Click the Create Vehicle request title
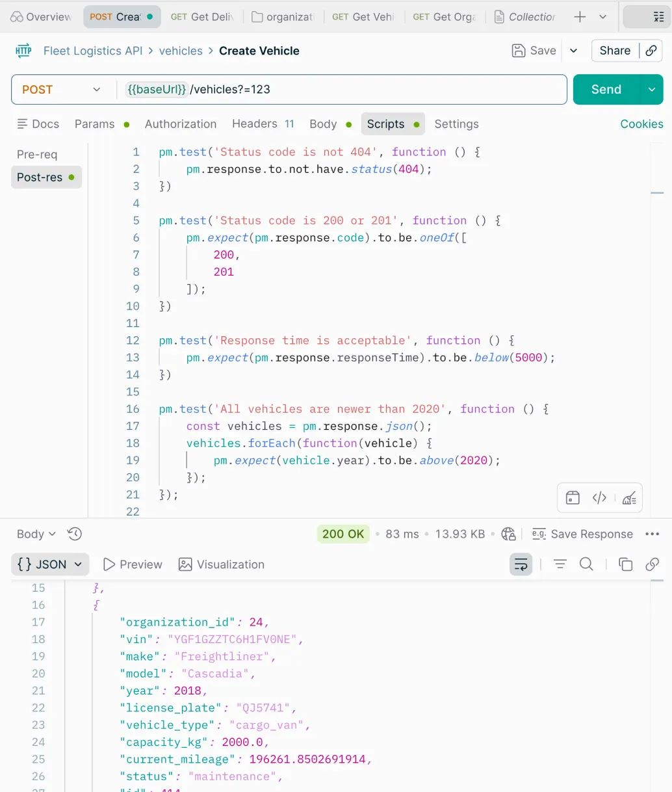 pos(259,51)
